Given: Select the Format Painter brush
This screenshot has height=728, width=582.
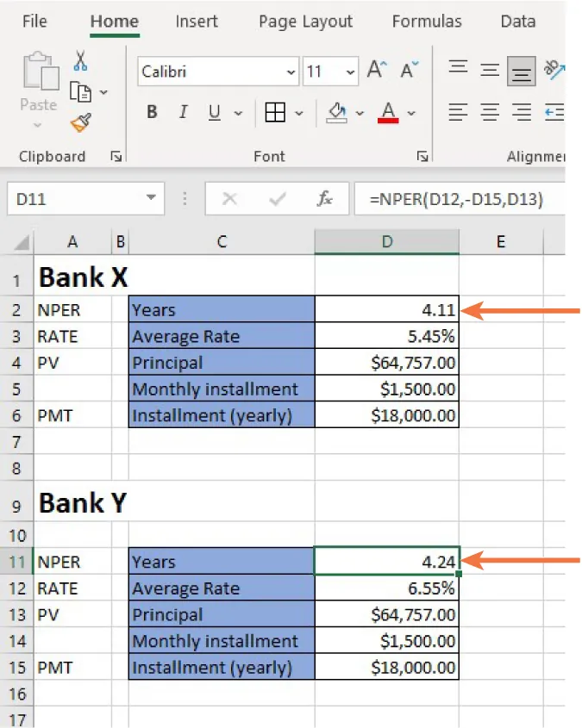Looking at the screenshot, I should tap(81, 123).
